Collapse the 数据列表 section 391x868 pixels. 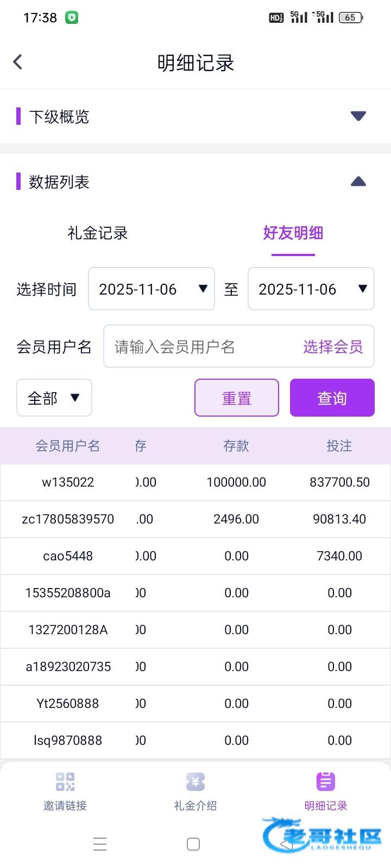pyautogui.click(x=358, y=182)
